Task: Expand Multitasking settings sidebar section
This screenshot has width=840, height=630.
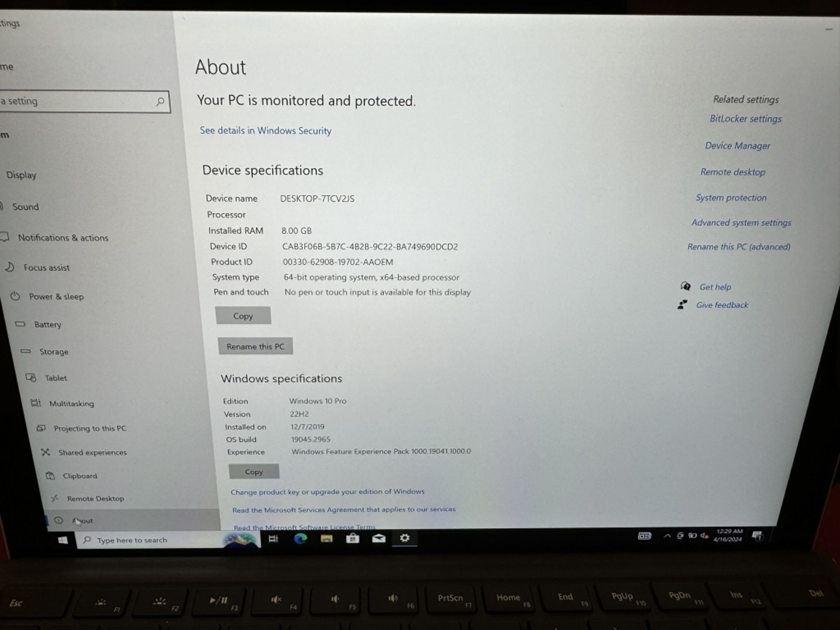Action: pyautogui.click(x=71, y=403)
